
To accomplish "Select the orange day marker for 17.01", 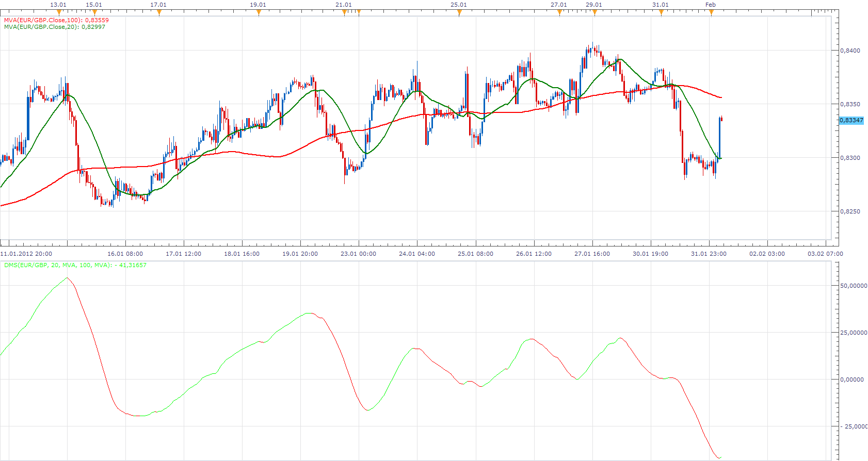I will click(159, 13).
